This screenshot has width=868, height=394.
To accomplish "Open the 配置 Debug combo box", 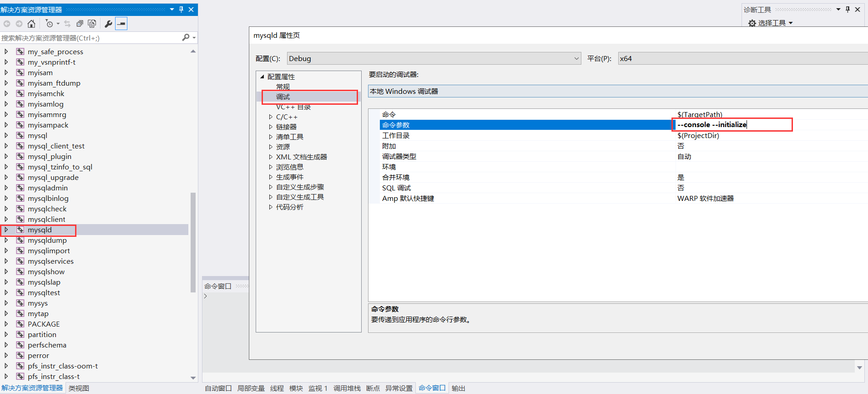I will pyautogui.click(x=434, y=58).
